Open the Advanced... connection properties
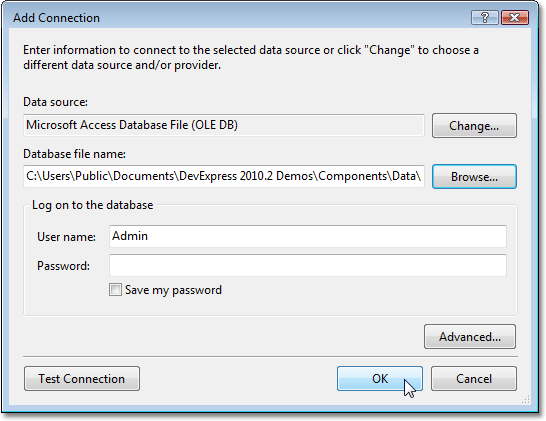Screen dimensions: 546x421 pyautogui.click(x=470, y=337)
